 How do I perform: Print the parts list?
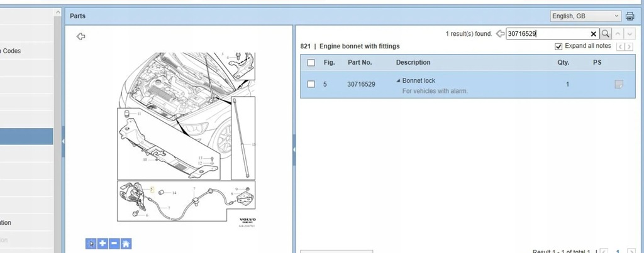(630, 16)
